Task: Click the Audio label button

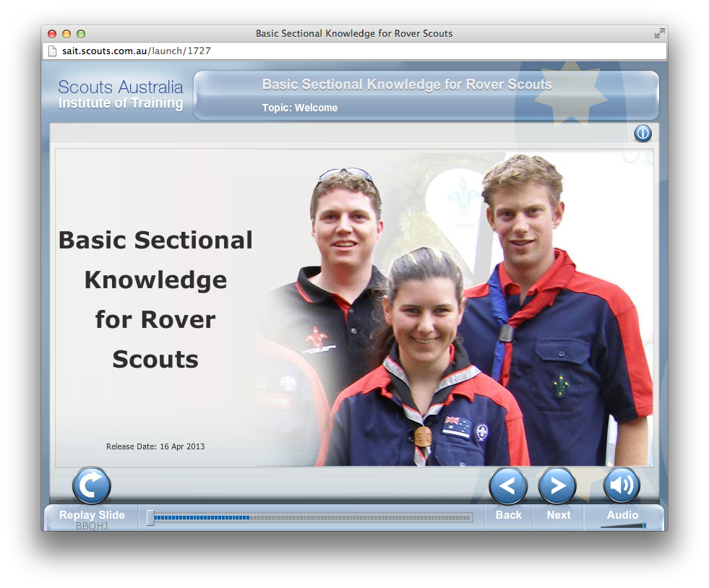Action: pyautogui.click(x=622, y=515)
